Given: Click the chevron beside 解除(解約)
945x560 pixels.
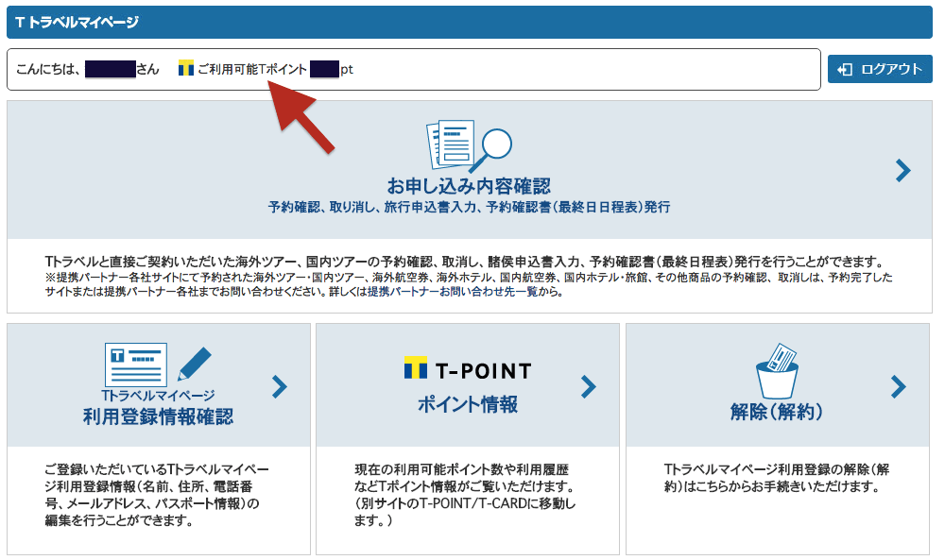Looking at the screenshot, I should click(x=898, y=386).
